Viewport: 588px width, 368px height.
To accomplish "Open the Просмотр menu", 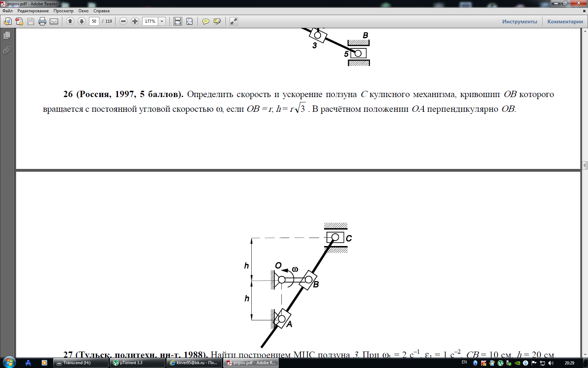I will (63, 11).
